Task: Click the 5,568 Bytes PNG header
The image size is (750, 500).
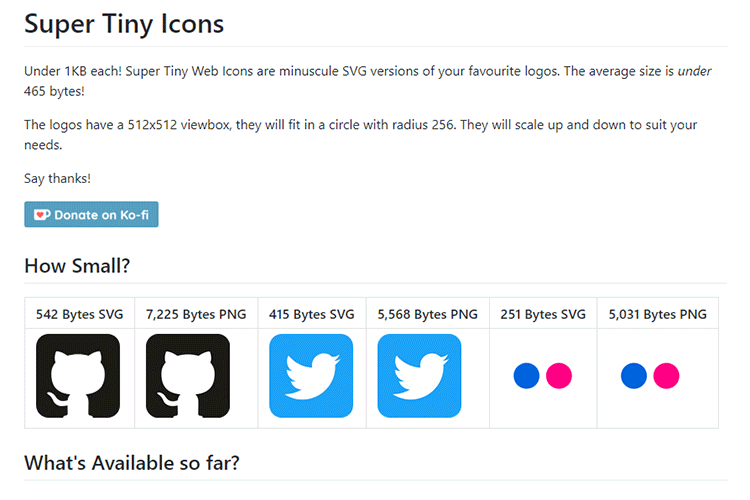Action: [428, 314]
